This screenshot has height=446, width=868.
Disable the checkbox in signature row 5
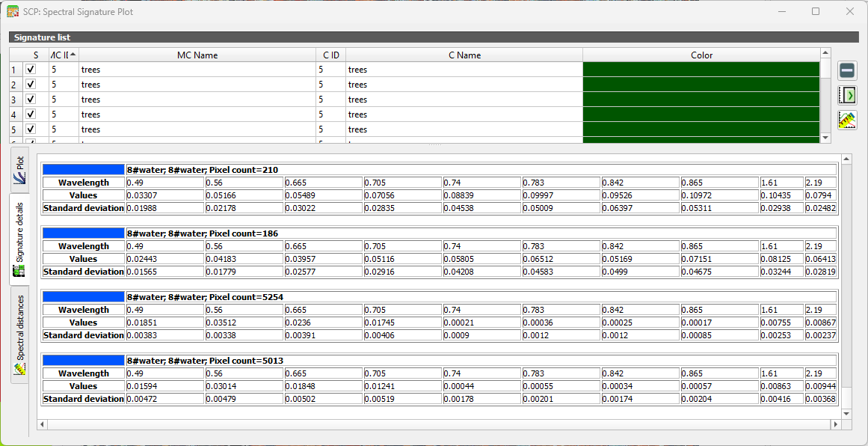coord(31,129)
